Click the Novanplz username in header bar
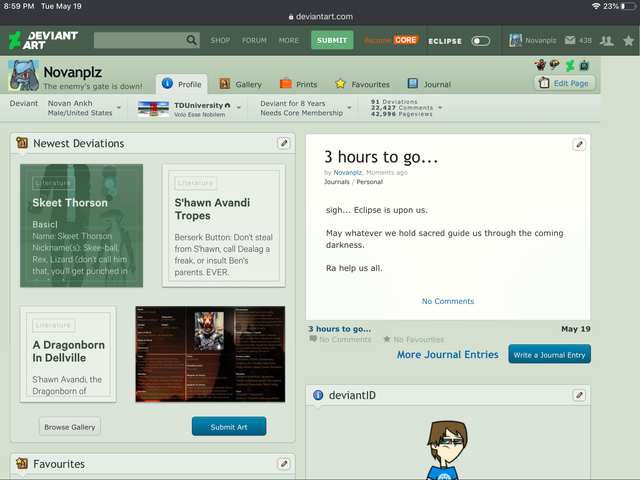This screenshot has height=480, width=640. tap(540, 40)
